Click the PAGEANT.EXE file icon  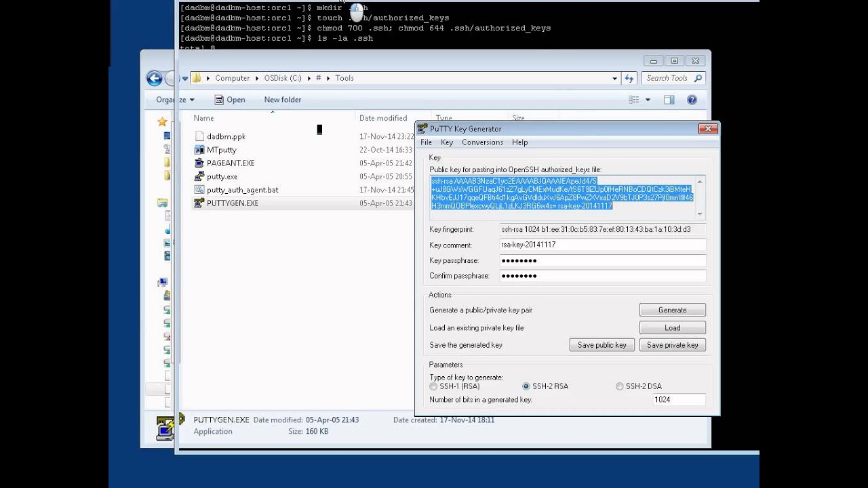199,163
